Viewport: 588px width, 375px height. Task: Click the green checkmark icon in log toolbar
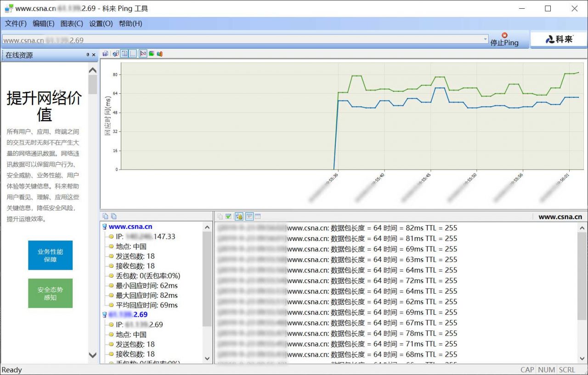tap(228, 216)
